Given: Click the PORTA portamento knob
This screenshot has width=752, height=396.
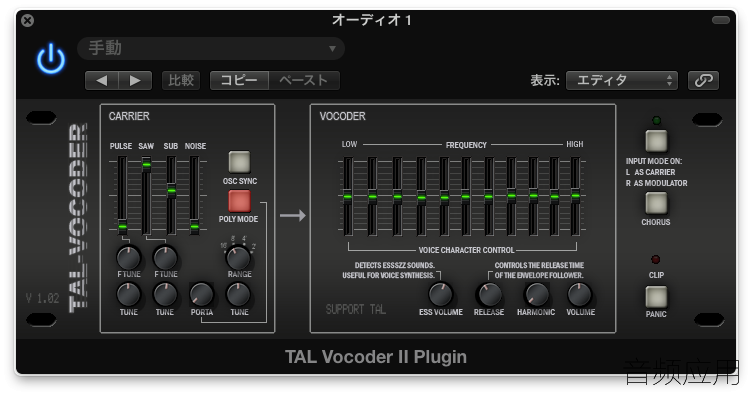Looking at the screenshot, I should pos(201,294).
